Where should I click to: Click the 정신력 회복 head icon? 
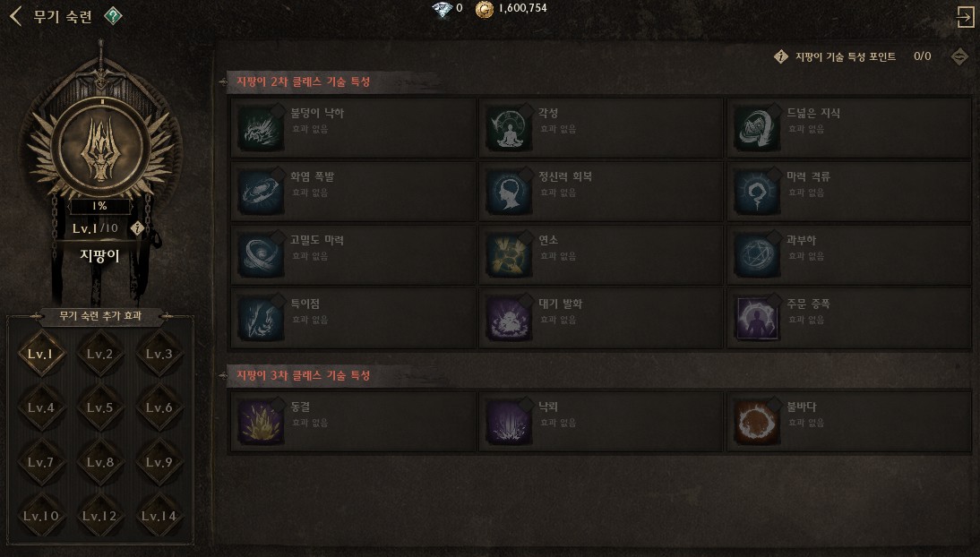(x=508, y=192)
